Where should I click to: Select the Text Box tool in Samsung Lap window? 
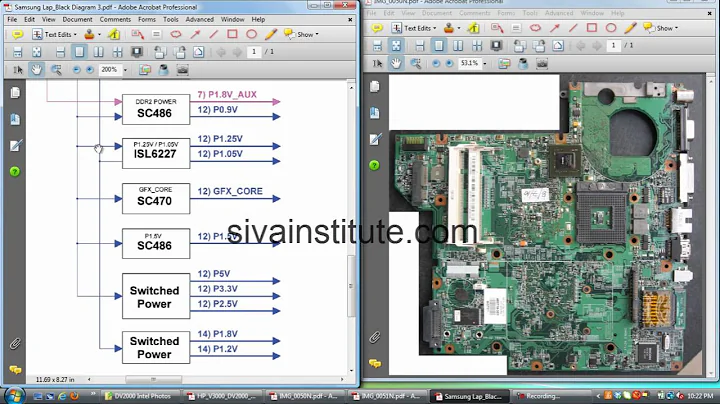coord(156,34)
